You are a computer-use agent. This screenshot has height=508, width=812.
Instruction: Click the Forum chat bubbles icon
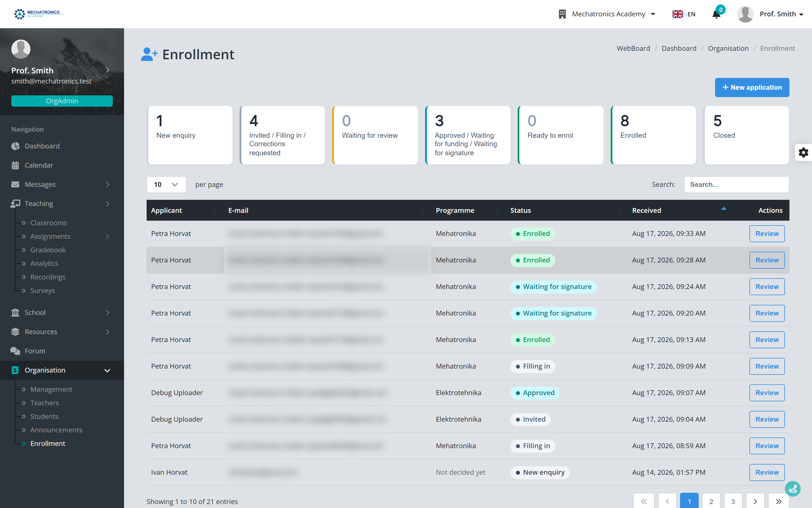click(x=15, y=351)
